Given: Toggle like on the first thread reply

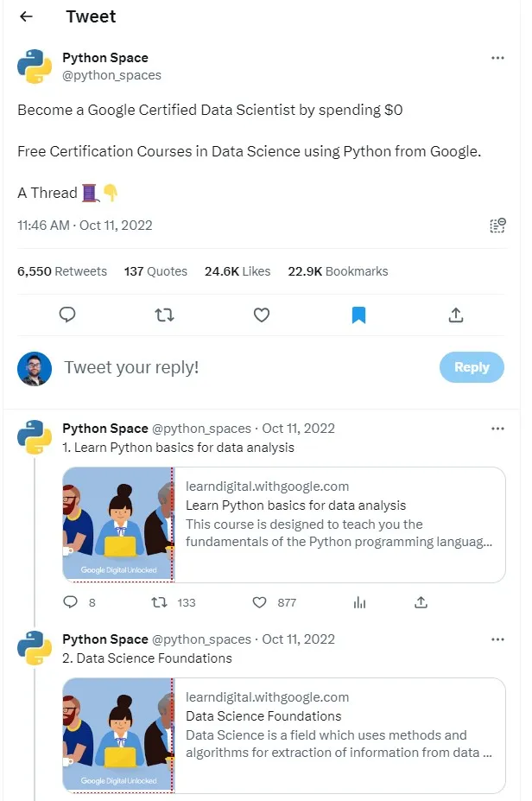Looking at the screenshot, I should [x=261, y=602].
